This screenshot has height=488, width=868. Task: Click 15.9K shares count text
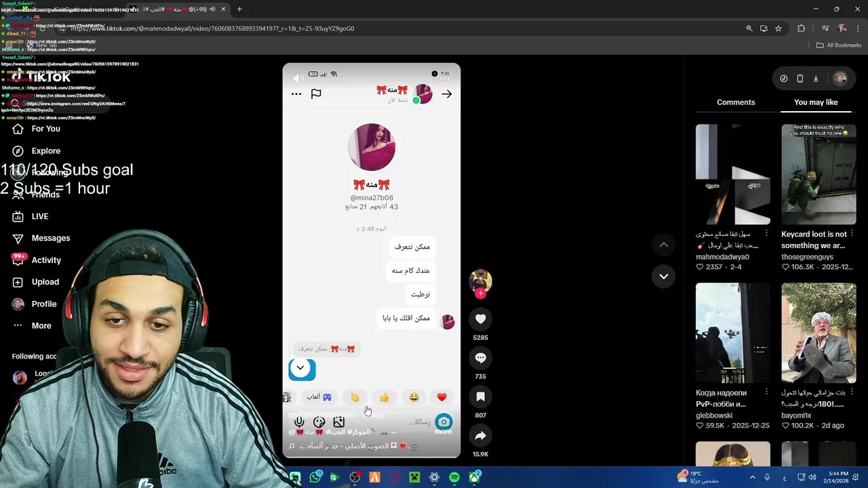pos(480,454)
